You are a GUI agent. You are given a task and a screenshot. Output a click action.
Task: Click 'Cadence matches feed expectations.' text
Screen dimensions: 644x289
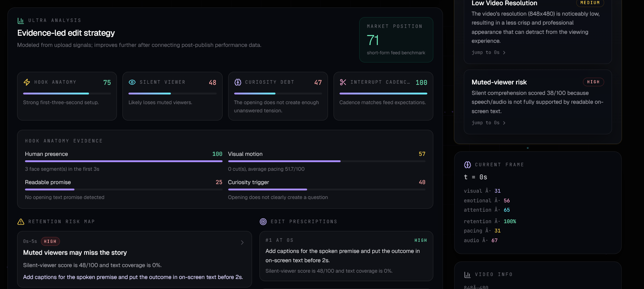[x=383, y=102]
